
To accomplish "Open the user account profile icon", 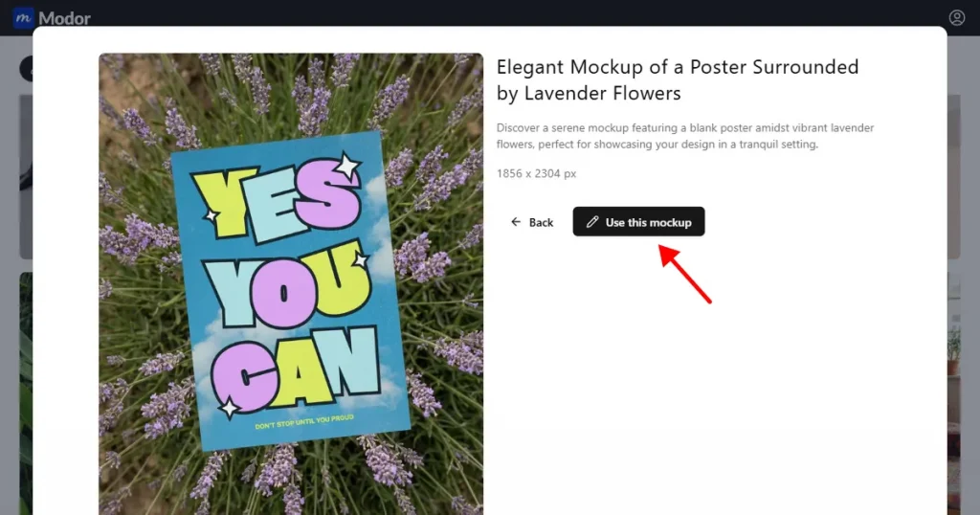I will pos(957,18).
